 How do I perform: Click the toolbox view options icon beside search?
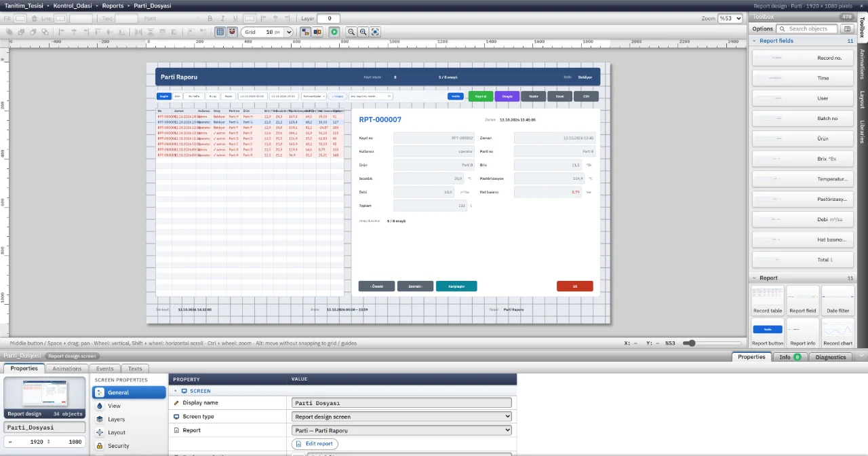click(847, 29)
